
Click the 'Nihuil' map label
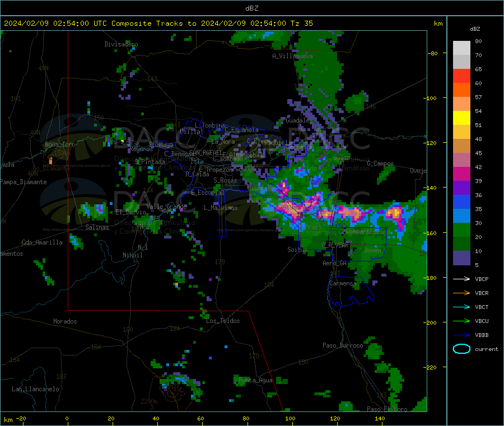132,255
